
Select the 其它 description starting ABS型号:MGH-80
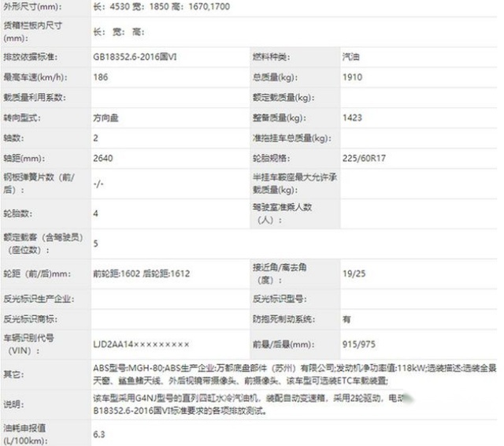coord(295,374)
